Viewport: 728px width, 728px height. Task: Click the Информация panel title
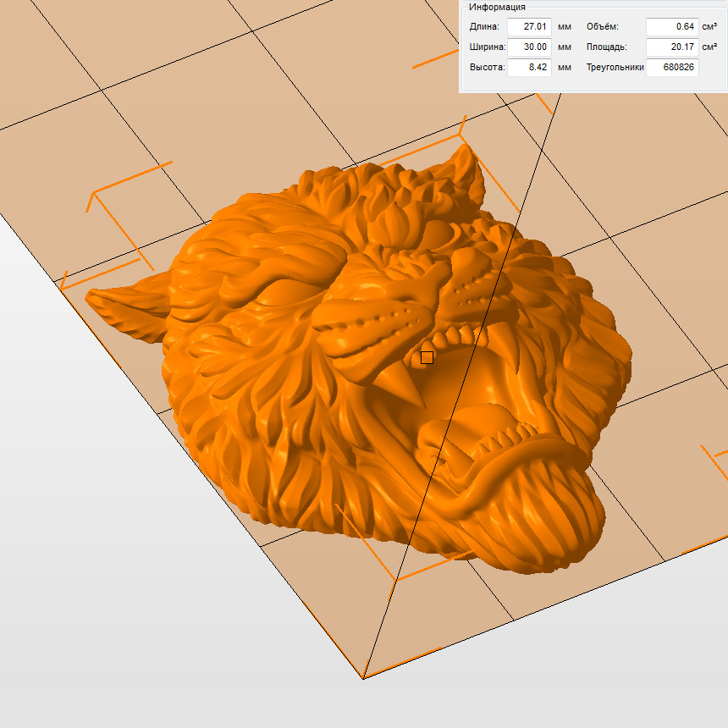(497, 7)
